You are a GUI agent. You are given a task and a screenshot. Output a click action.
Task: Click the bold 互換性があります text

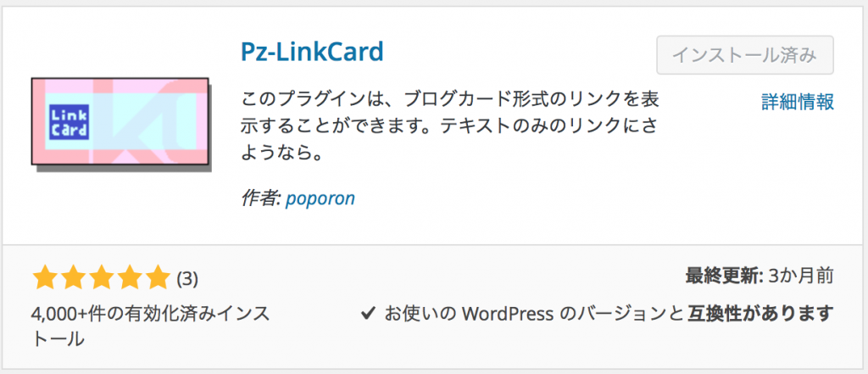(x=760, y=314)
